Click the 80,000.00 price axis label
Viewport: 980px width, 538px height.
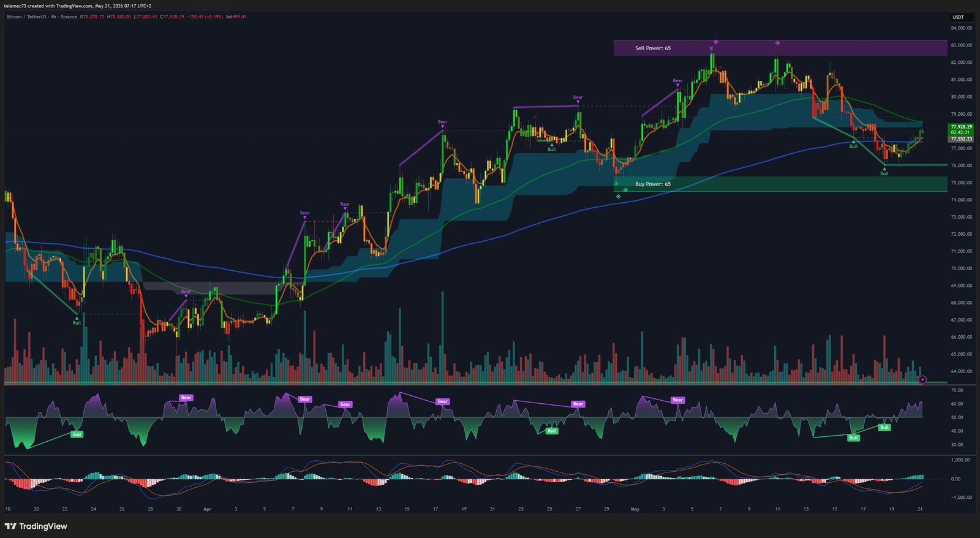[961, 97]
